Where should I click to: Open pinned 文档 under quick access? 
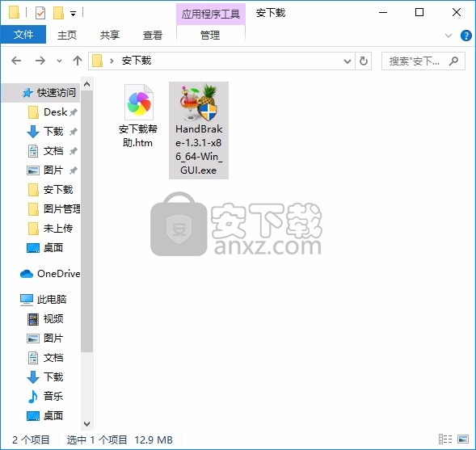pos(53,151)
